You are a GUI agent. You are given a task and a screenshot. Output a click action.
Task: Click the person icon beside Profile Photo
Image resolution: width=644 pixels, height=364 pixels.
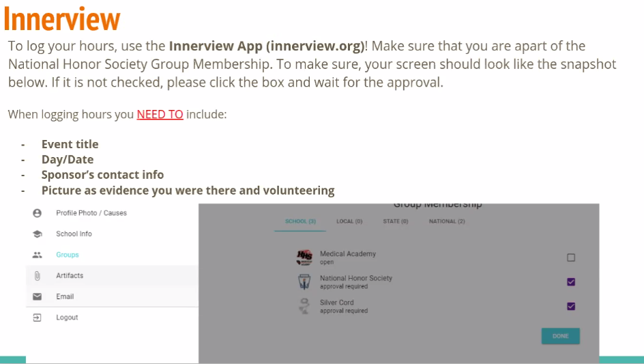coord(38,213)
